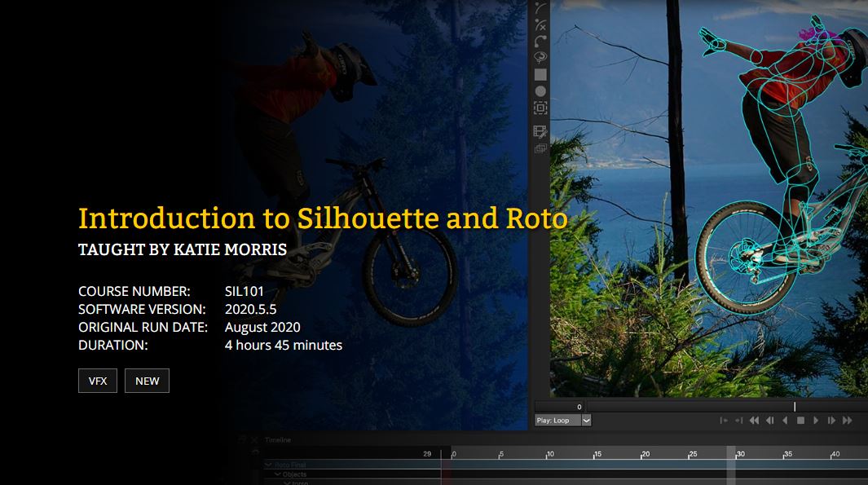
Task: Click the ORIGINAL RUN DATE: label
Action: pos(143,327)
